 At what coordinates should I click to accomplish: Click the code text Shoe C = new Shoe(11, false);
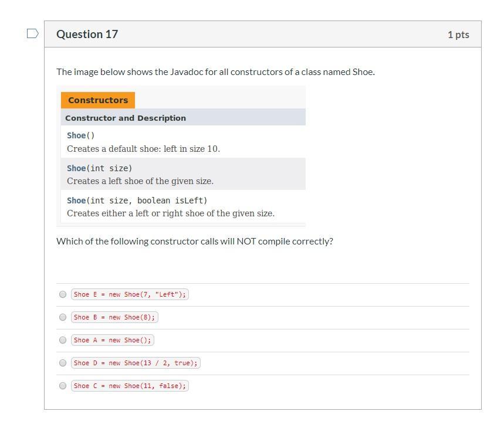pos(130,386)
